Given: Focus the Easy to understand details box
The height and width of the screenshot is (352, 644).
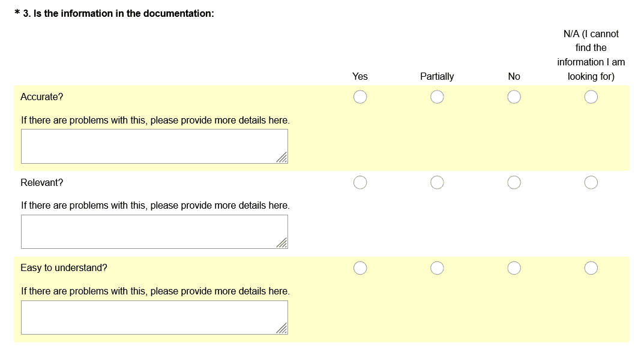Looking at the screenshot, I should click(x=154, y=317).
